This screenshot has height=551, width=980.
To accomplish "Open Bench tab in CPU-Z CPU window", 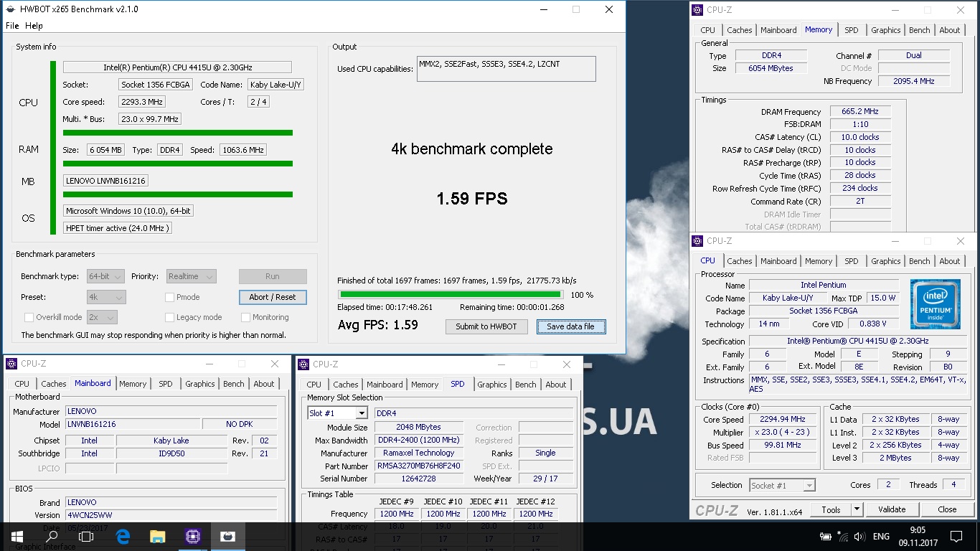I will pos(919,261).
